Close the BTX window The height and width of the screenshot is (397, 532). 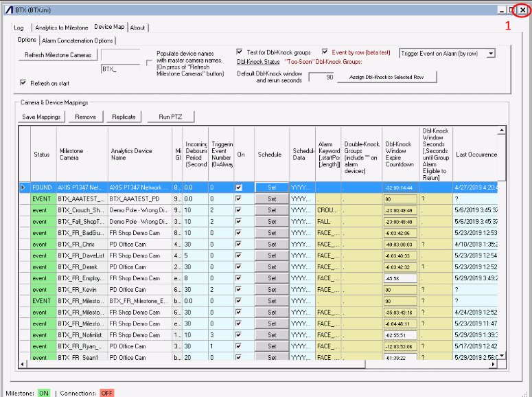(523, 10)
